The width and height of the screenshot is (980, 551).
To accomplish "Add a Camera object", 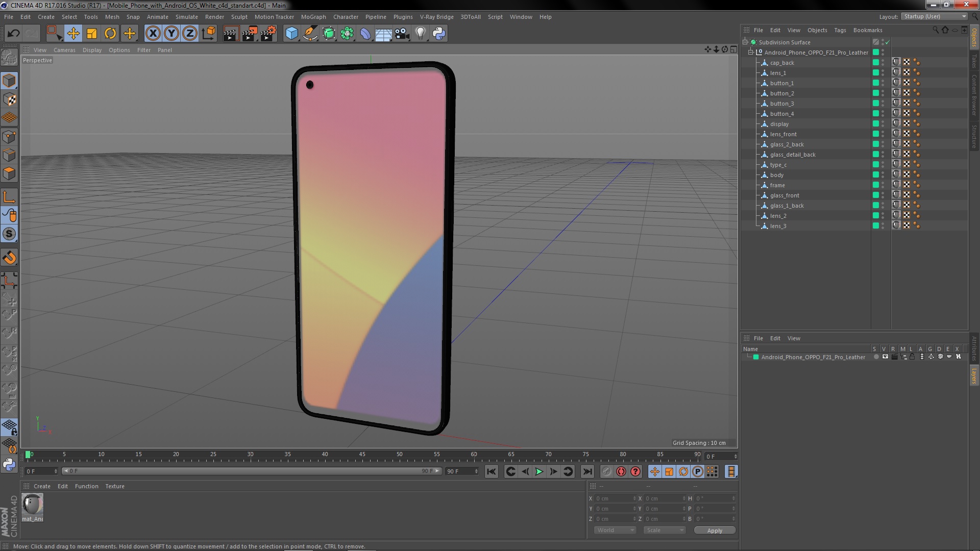I will pyautogui.click(x=402, y=34).
